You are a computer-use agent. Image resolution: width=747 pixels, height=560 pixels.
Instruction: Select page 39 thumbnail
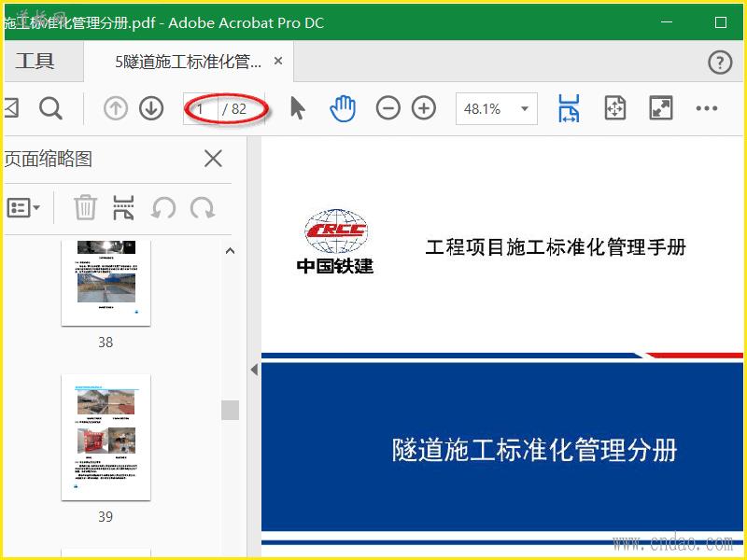(106, 437)
